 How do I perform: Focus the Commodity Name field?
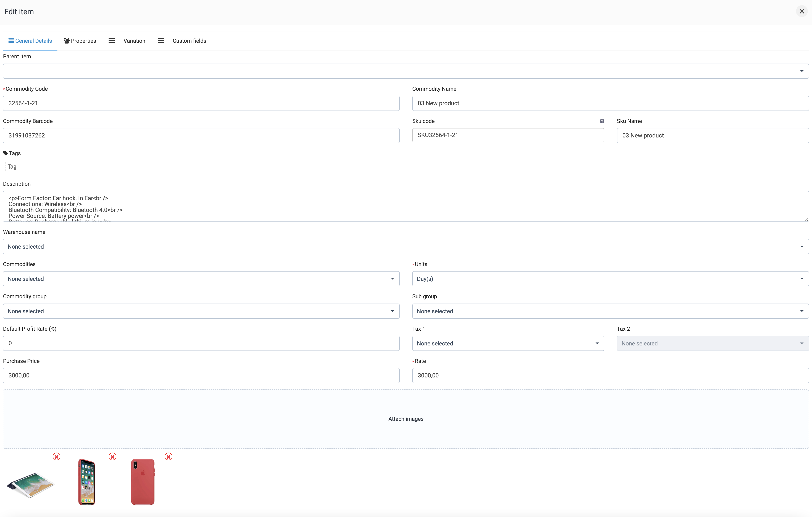click(610, 103)
